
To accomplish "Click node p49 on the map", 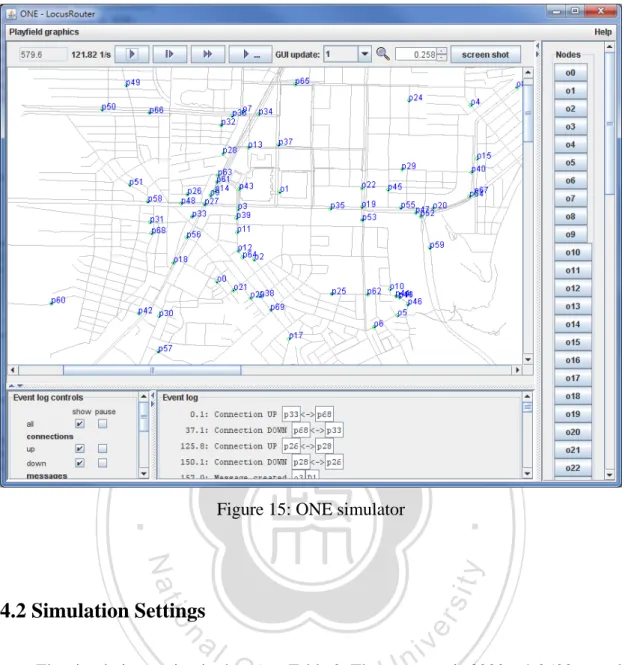I will click(133, 82).
